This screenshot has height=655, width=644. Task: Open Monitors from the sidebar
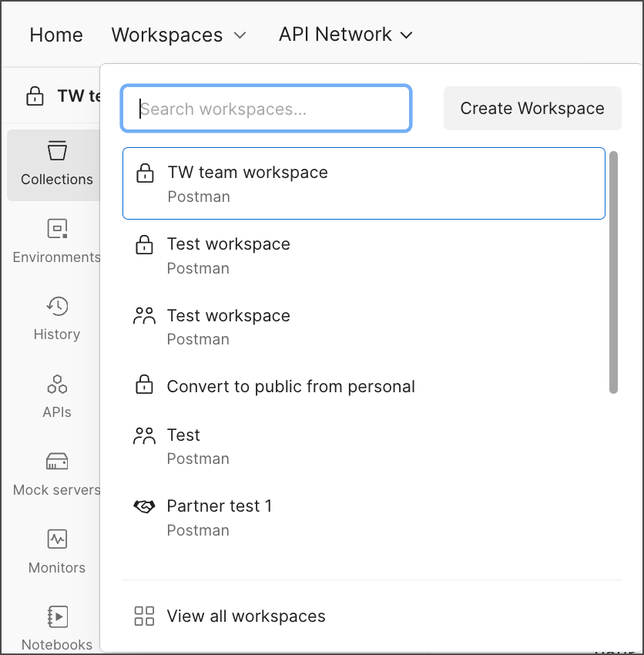click(56, 552)
